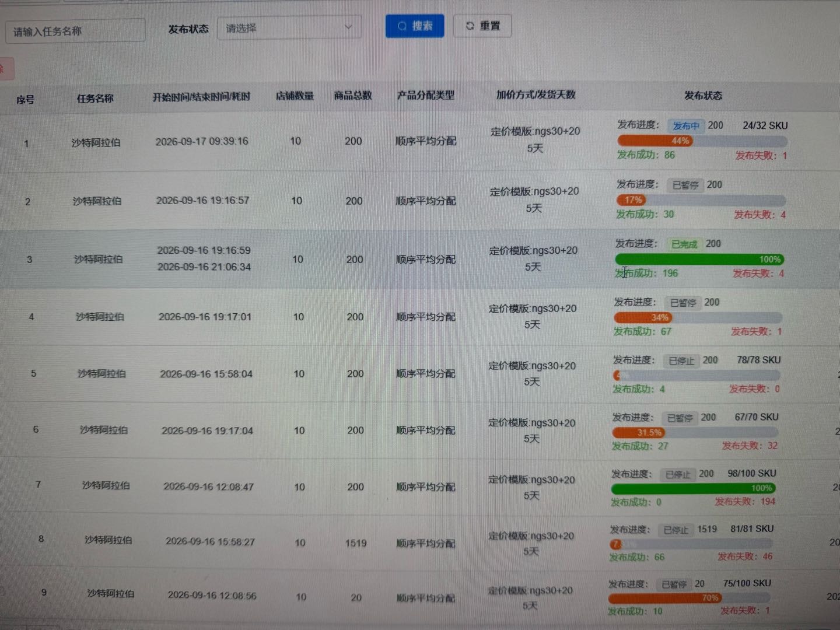Click the 重置 reset button
The height and width of the screenshot is (630, 840).
pyautogui.click(x=482, y=26)
